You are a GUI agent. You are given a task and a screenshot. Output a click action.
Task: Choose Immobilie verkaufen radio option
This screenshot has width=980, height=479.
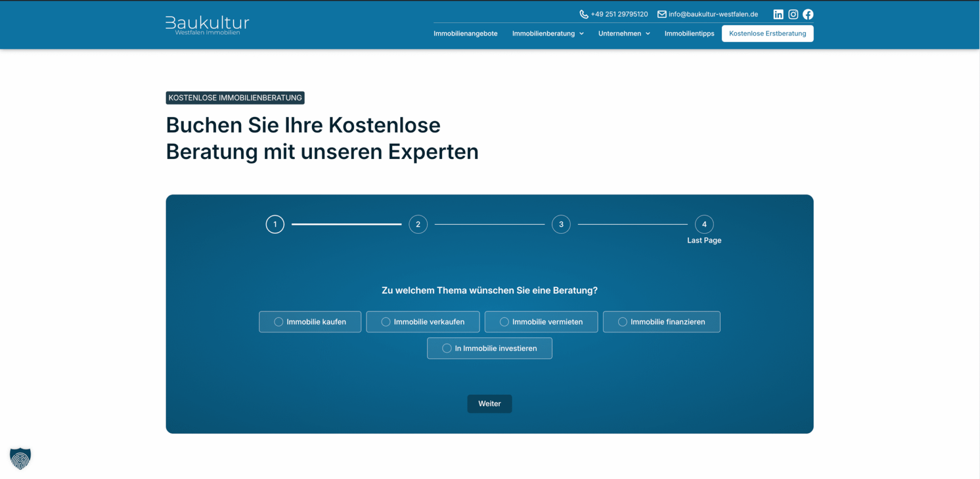tap(386, 322)
